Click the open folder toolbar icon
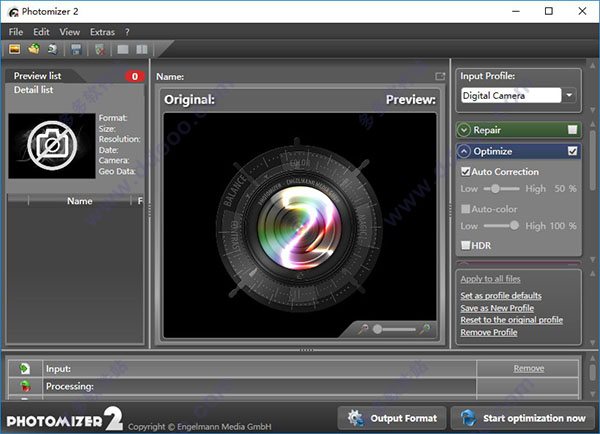Screen dimensions: 600x434 (x=34, y=49)
